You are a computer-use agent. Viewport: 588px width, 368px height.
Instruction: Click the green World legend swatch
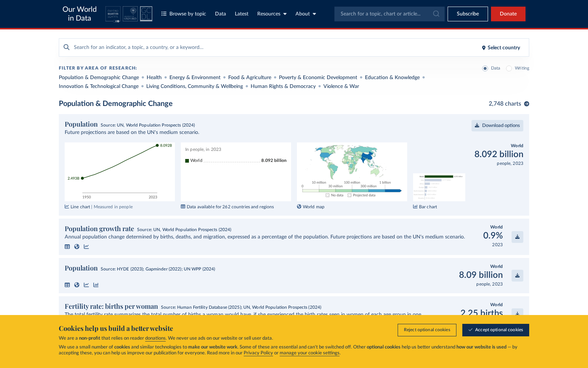[187, 161]
